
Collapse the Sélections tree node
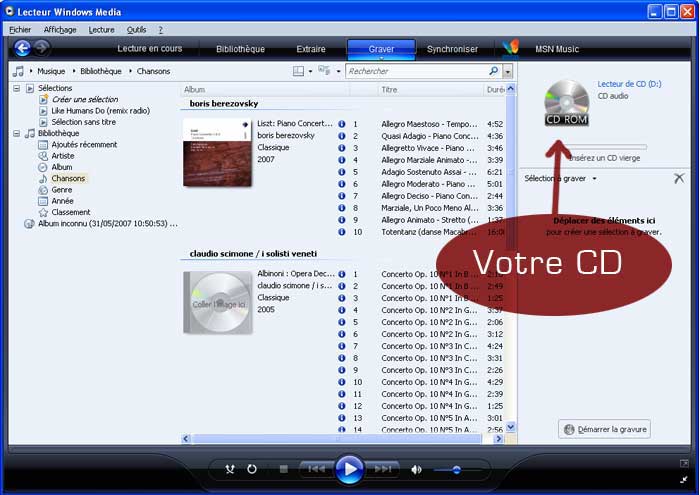point(17,88)
